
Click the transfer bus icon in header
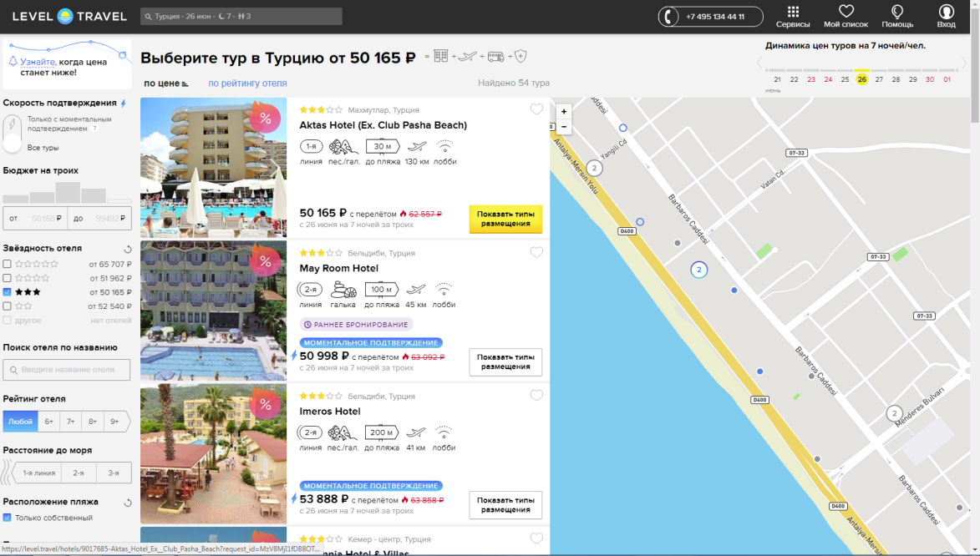pos(495,57)
